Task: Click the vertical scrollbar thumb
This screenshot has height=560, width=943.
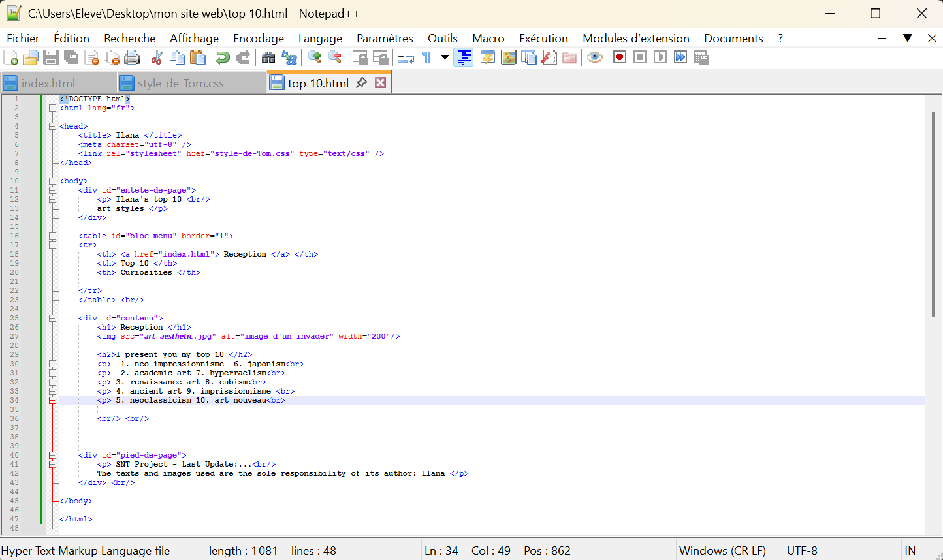Action: (934, 215)
